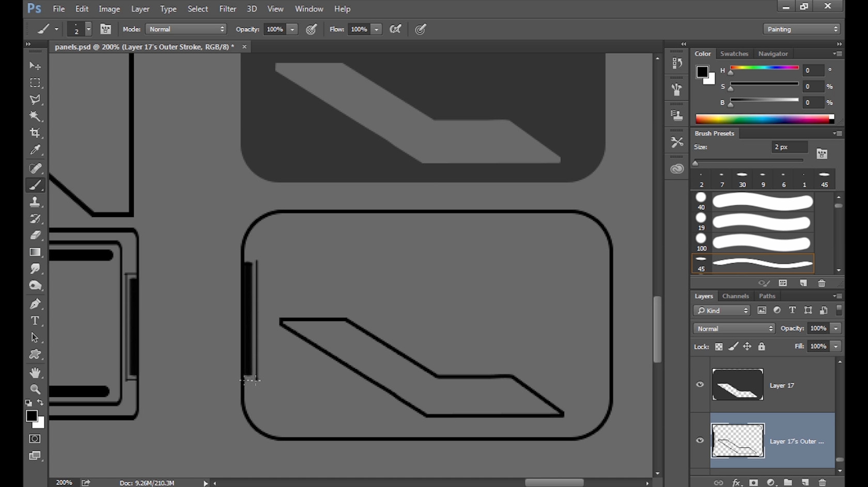Click the color spectrum ramp bar
This screenshot has width=868, height=487.
point(764,119)
